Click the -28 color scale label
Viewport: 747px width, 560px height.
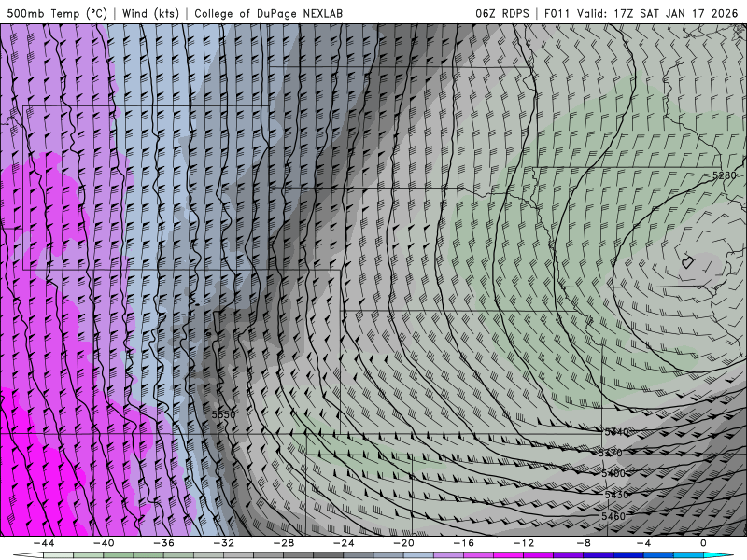pos(284,543)
